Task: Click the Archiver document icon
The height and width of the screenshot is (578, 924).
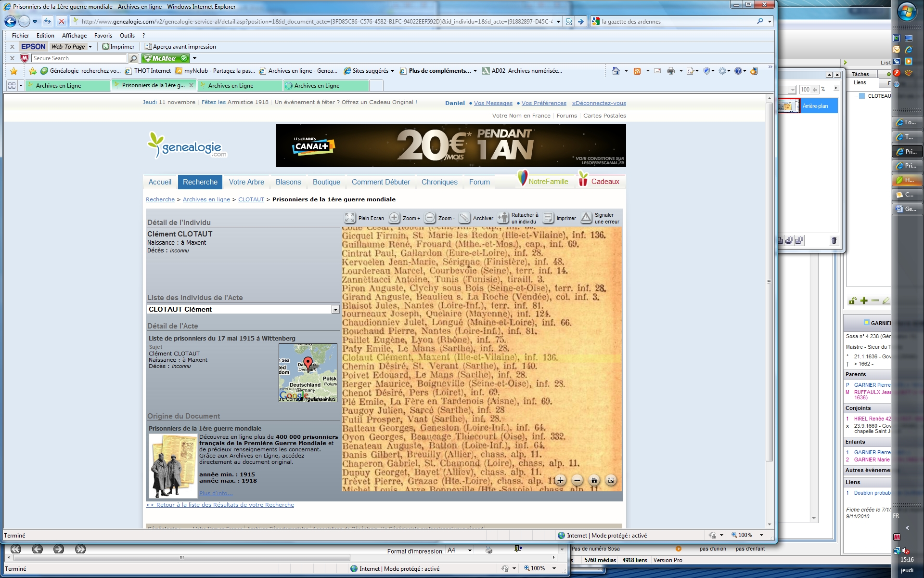Action: tap(464, 218)
